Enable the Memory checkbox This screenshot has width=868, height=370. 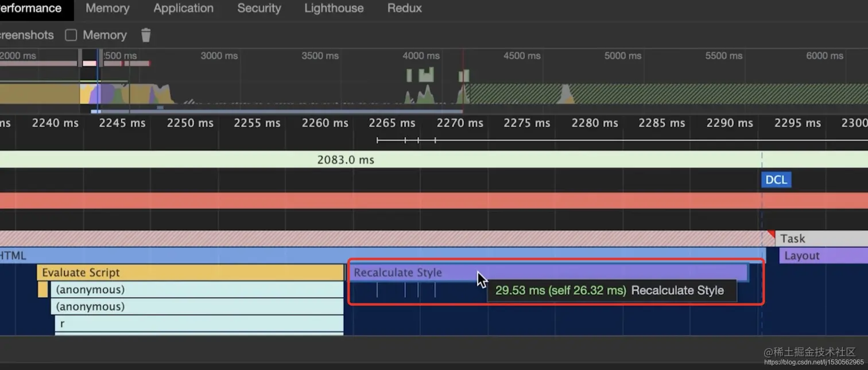71,35
